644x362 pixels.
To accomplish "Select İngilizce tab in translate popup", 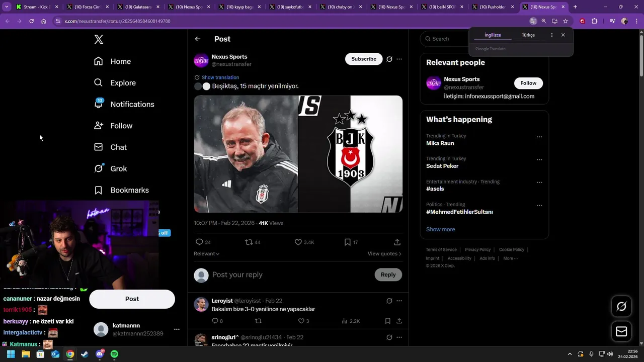I will click(x=493, y=35).
